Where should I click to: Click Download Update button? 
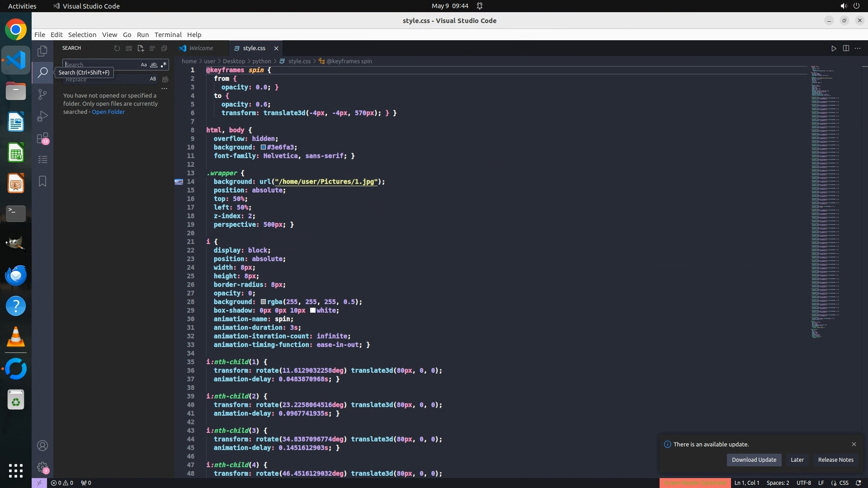tap(754, 460)
